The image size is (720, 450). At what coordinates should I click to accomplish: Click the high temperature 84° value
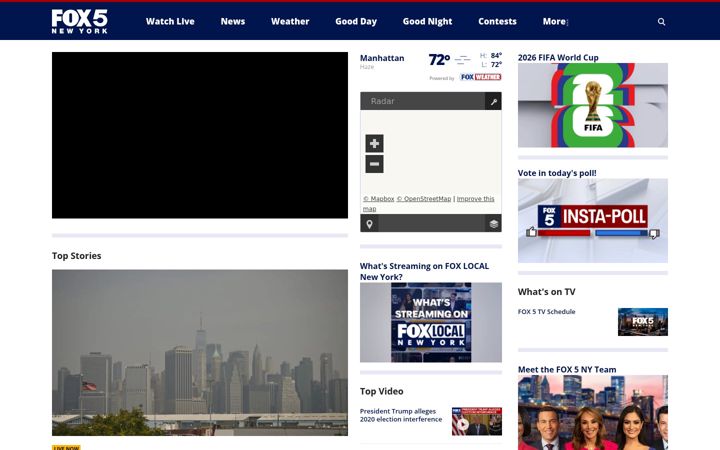point(496,56)
